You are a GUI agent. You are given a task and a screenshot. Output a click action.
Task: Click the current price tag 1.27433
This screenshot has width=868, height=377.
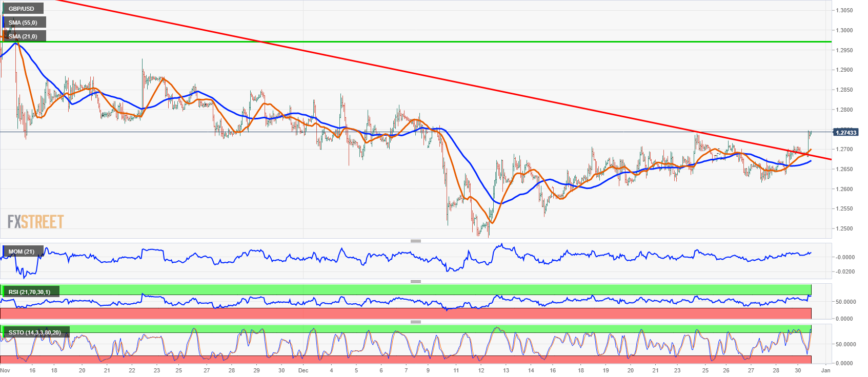tap(846, 133)
